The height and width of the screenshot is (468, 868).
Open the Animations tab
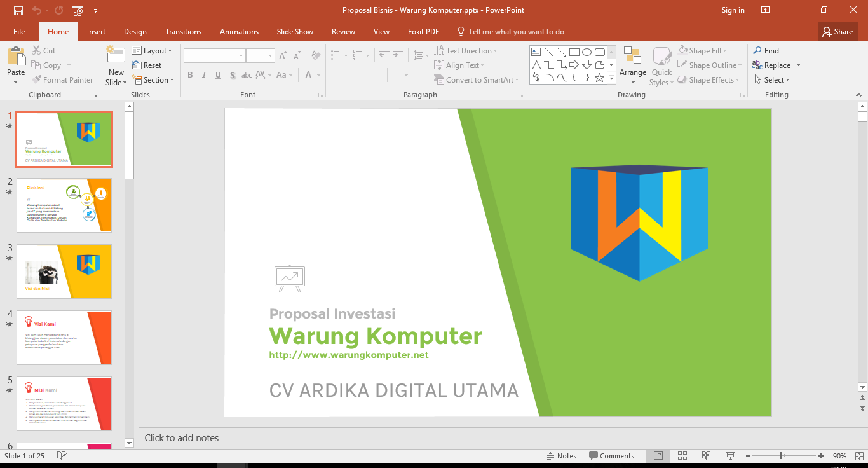pos(239,32)
